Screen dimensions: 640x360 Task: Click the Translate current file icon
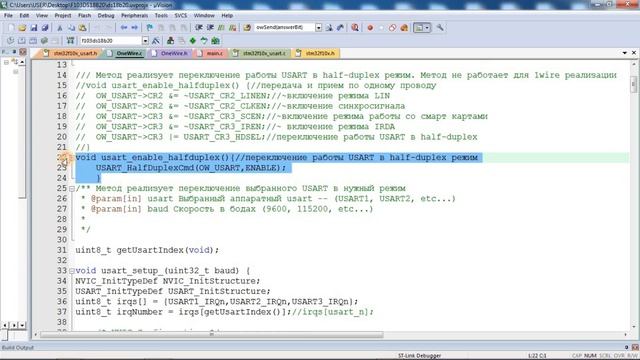tap(10, 41)
